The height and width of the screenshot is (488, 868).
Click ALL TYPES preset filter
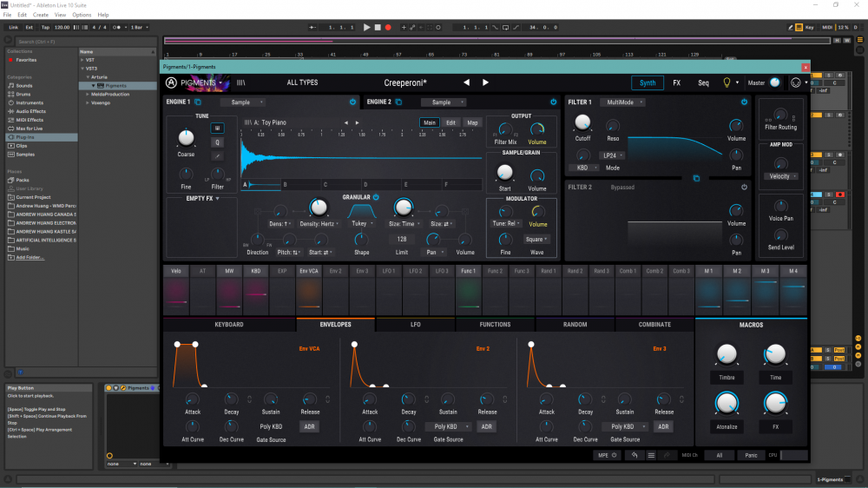pos(302,82)
